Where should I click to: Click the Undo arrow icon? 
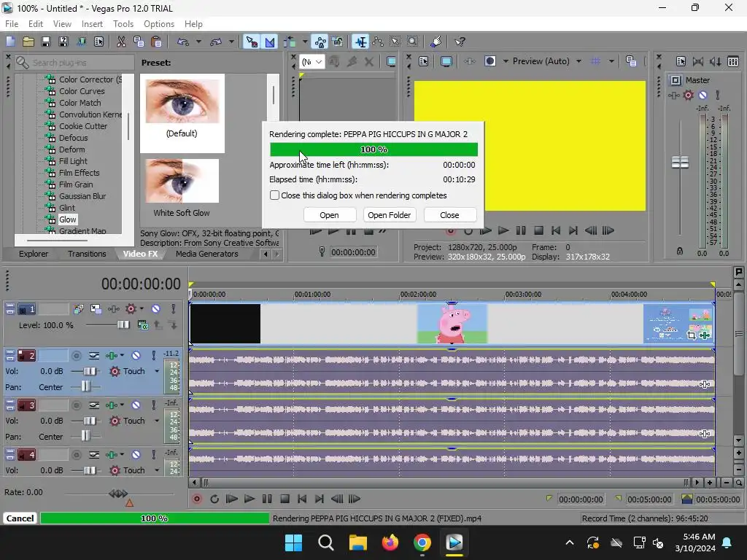(183, 42)
